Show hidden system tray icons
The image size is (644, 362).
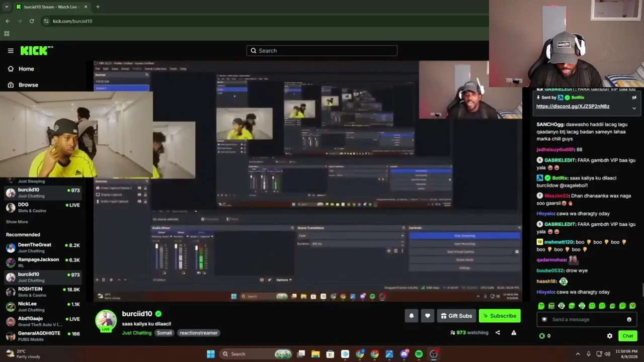[x=578, y=354]
